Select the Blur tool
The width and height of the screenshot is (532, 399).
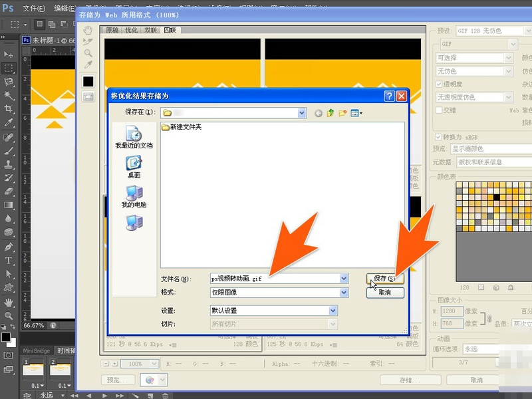pos(9,218)
